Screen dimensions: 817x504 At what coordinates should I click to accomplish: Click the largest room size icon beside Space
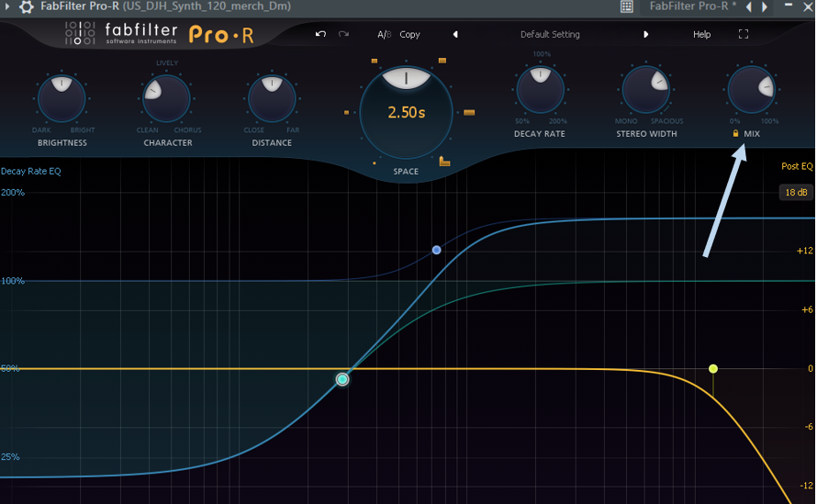445,162
